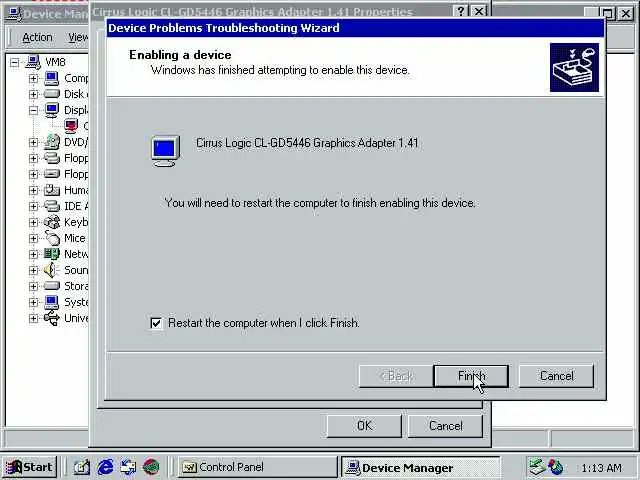Expand the IDE controllers node
Image resolution: width=640 pixels, height=480 pixels.
click(x=33, y=206)
